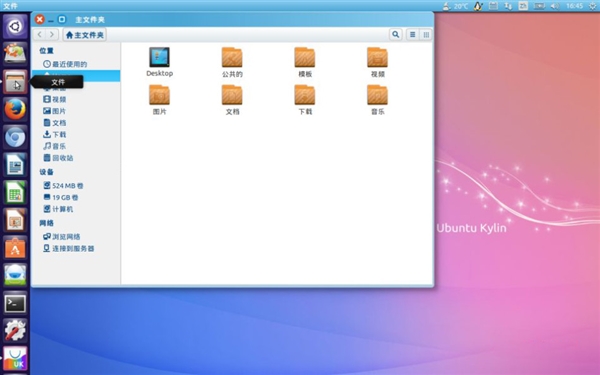
Task: Select the Desktop folder thumbnail
Action: click(x=160, y=62)
